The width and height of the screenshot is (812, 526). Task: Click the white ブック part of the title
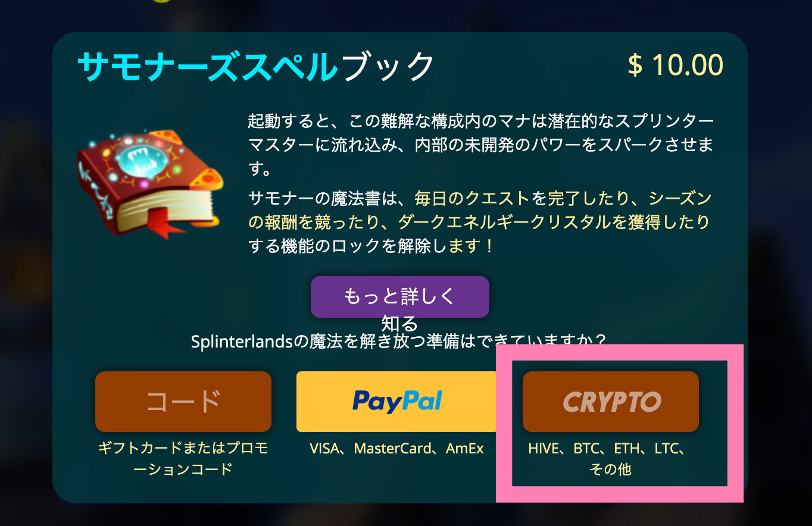click(388, 66)
